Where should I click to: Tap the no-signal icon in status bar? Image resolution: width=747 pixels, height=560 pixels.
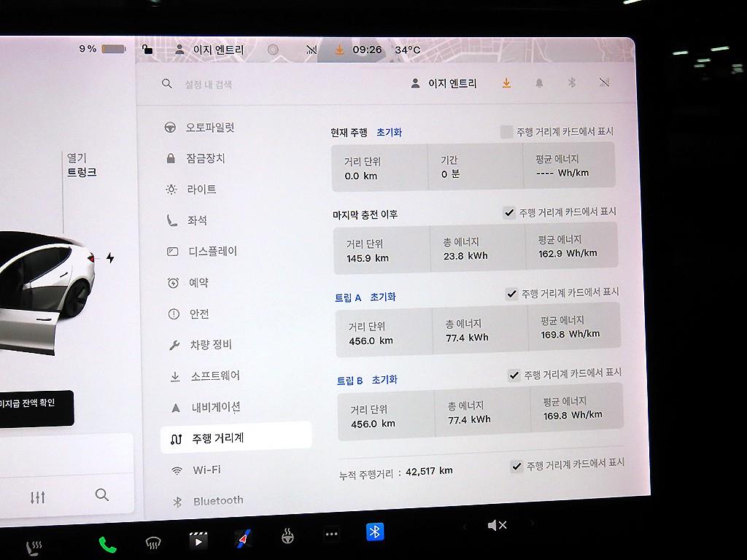tap(311, 50)
